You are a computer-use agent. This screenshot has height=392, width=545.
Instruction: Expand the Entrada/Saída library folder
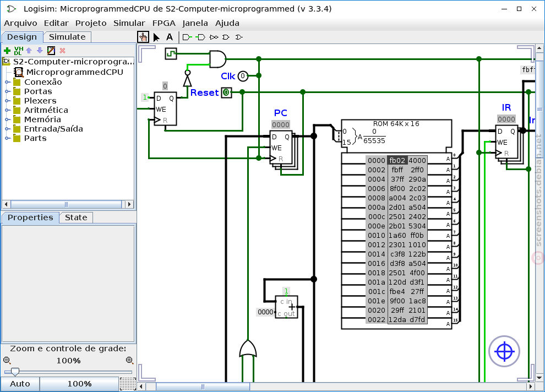(x=7, y=129)
